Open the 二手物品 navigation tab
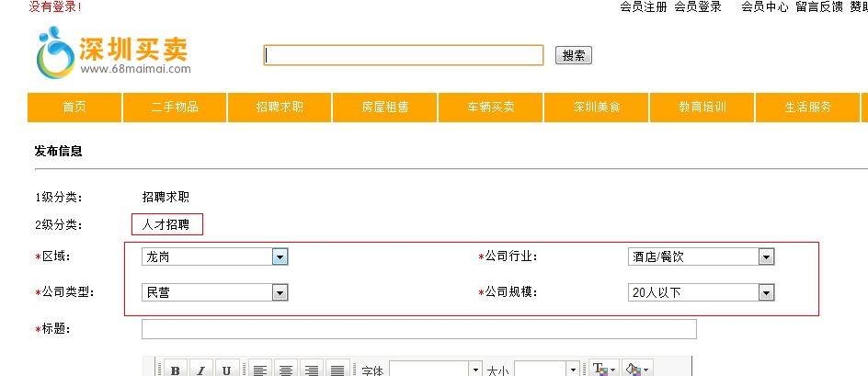868x376 pixels. click(175, 108)
